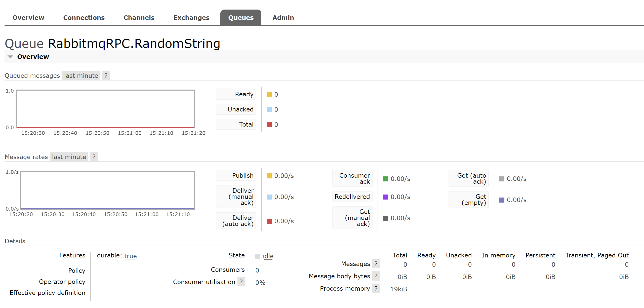Image resolution: width=644 pixels, height=308 pixels.
Task: Switch to the Connections tab
Action: tap(84, 18)
